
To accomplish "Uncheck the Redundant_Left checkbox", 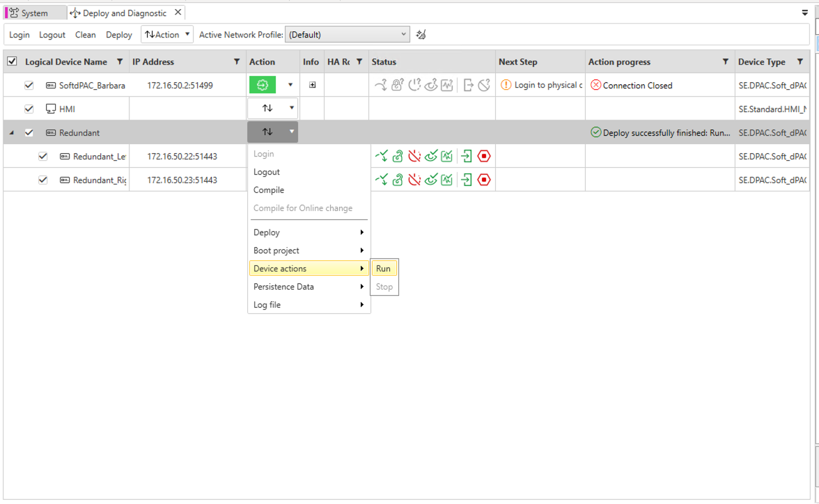I will pyautogui.click(x=43, y=156).
